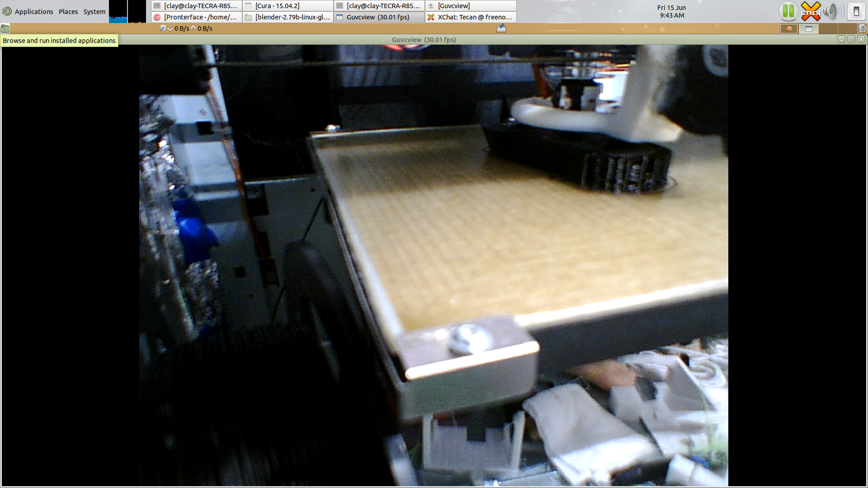868x488 pixels.
Task: Click the keyboard layout icon in the orange panel
Action: click(x=501, y=28)
